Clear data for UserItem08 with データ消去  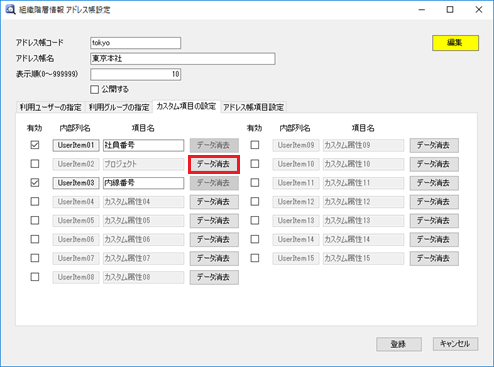pos(214,277)
